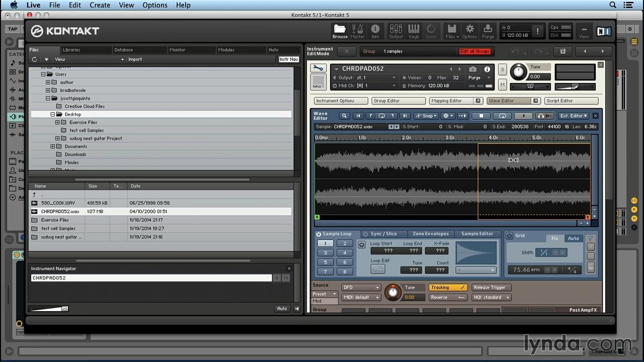Toggle the Tracking button
Viewport: 644px width, 362px height.
(448, 288)
